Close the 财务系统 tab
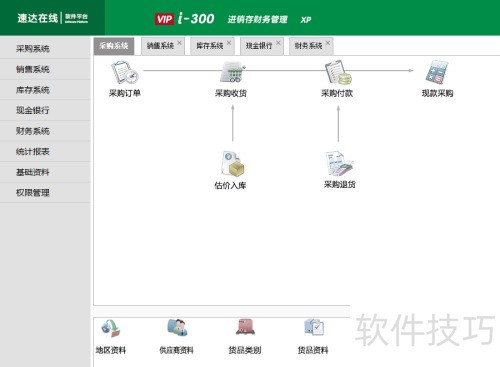The image size is (500, 367). tap(328, 43)
